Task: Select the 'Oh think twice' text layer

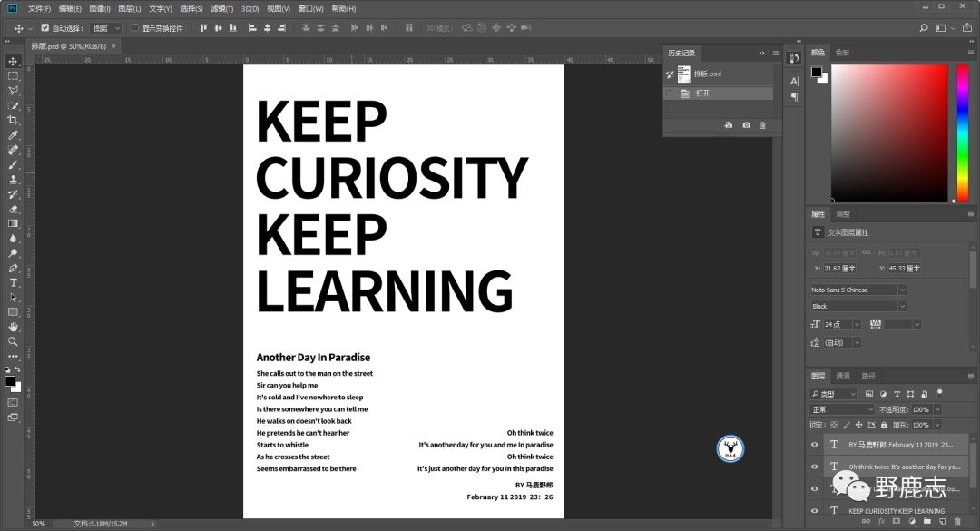Action: (x=903, y=467)
